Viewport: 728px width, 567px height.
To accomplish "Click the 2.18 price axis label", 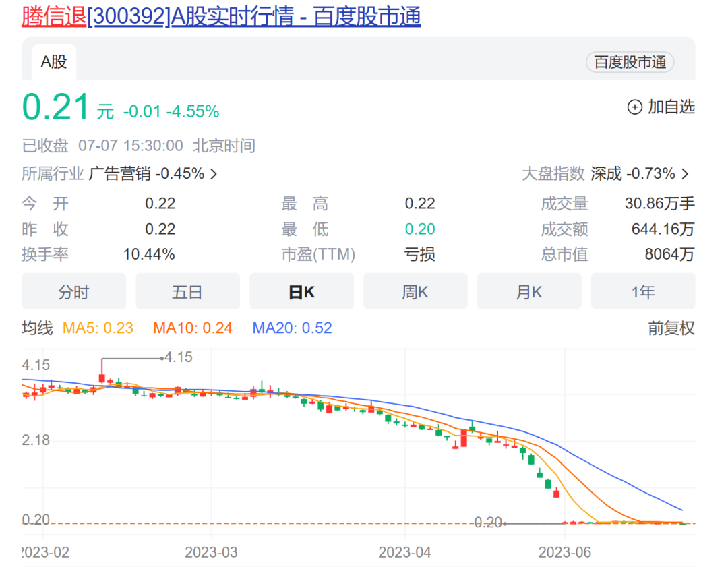I will tap(36, 440).
